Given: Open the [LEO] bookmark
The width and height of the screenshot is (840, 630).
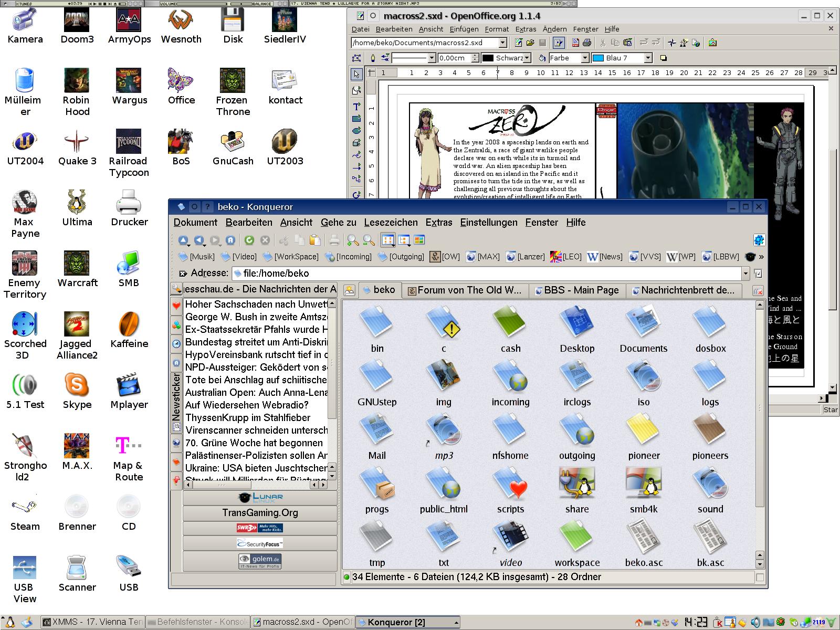Looking at the screenshot, I should (x=566, y=257).
